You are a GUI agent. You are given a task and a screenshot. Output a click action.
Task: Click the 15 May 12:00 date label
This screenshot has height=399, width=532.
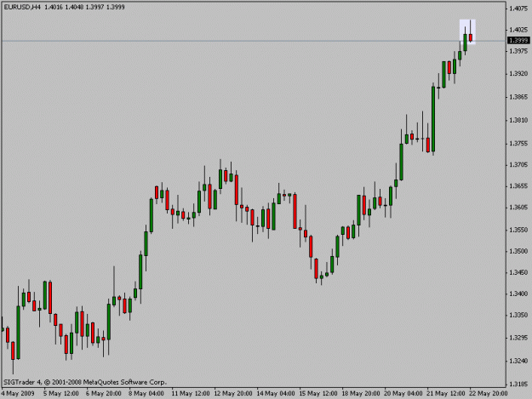tap(318, 393)
